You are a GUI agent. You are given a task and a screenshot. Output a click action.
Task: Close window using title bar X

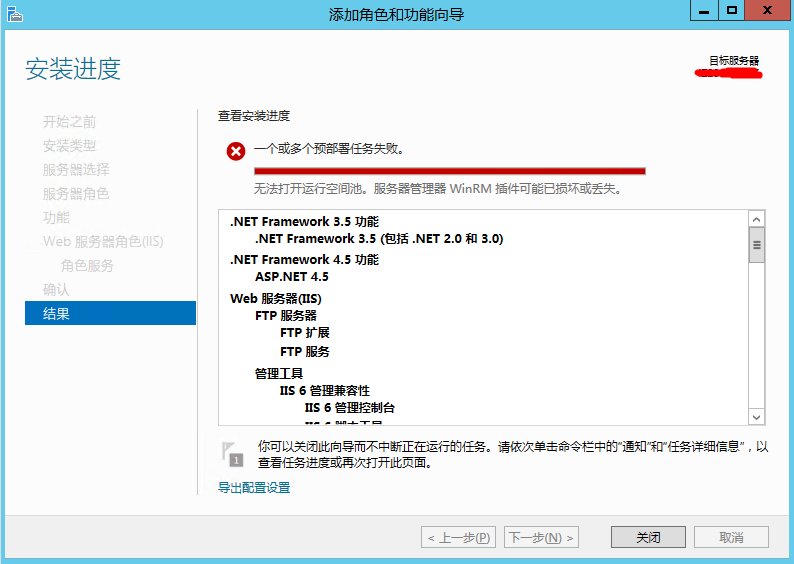768,11
